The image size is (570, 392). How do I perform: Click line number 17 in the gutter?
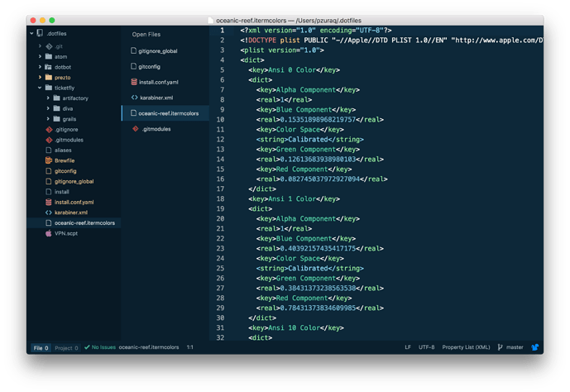pos(220,189)
